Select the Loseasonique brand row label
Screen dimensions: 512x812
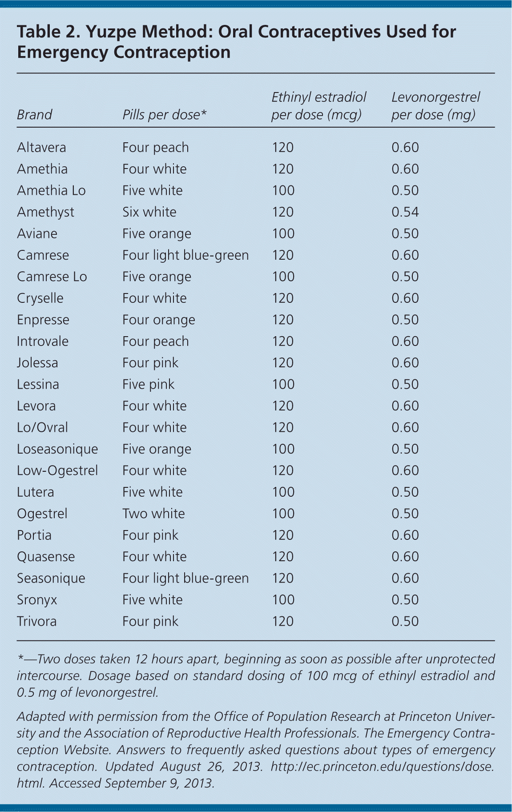click(57, 449)
